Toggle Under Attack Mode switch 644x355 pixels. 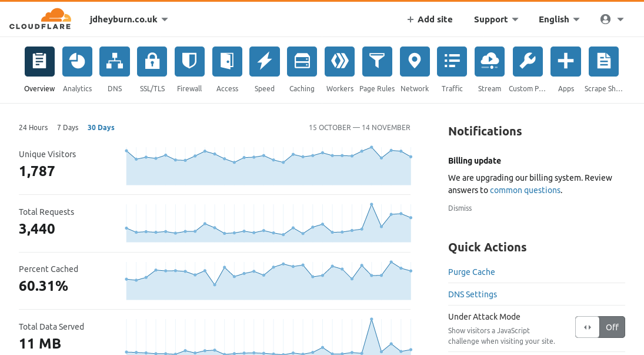600,327
